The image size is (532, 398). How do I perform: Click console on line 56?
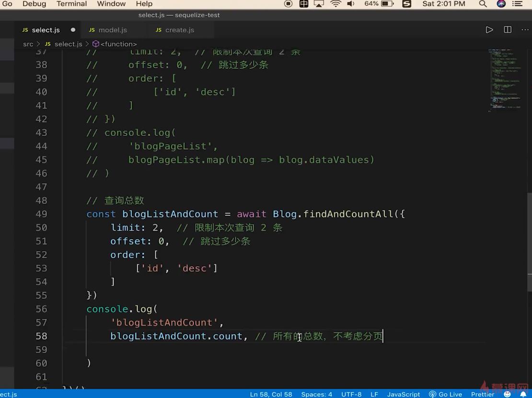[x=107, y=309]
